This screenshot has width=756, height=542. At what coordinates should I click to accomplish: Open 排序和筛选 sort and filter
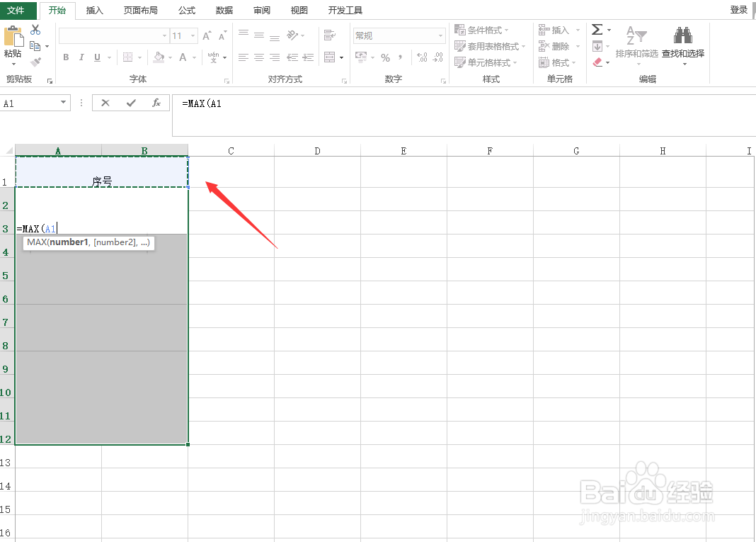pos(636,45)
